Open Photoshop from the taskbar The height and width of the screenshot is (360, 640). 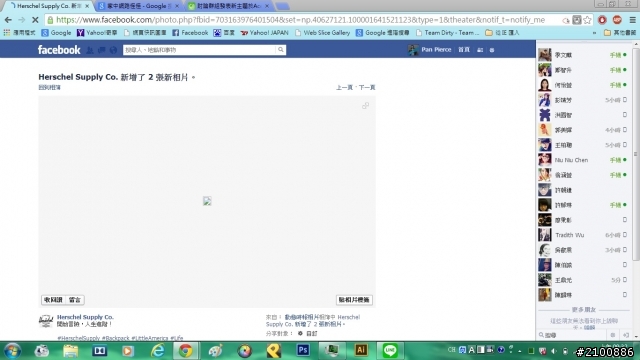(302, 351)
